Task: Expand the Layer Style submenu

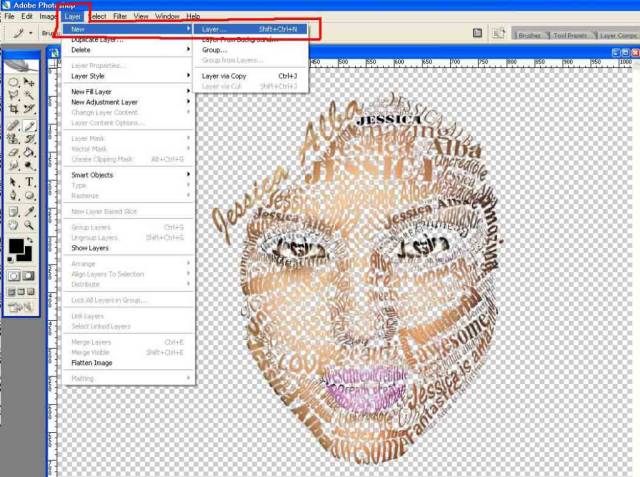Action: pyautogui.click(x=128, y=76)
